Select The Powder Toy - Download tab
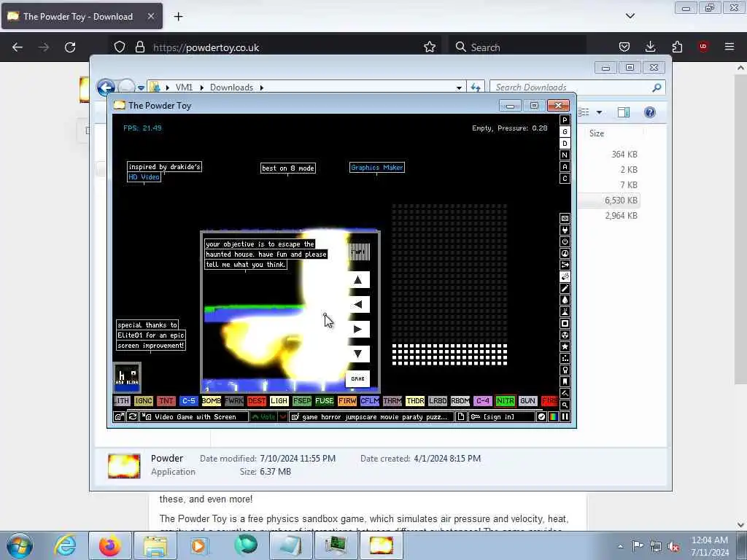 coord(82,16)
